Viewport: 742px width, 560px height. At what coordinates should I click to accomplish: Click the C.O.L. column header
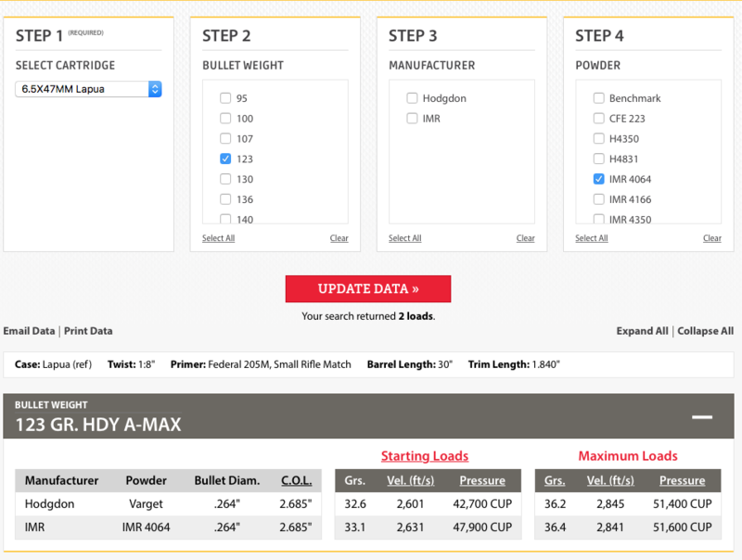(x=296, y=480)
